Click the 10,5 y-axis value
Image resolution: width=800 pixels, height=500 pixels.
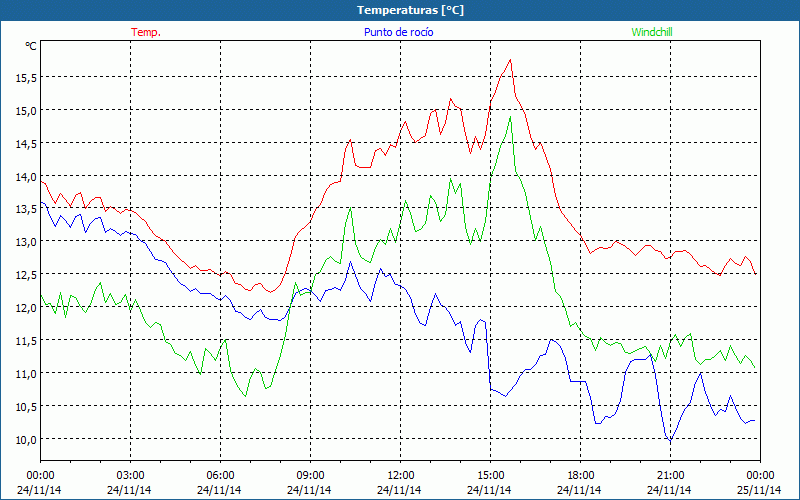coord(26,407)
